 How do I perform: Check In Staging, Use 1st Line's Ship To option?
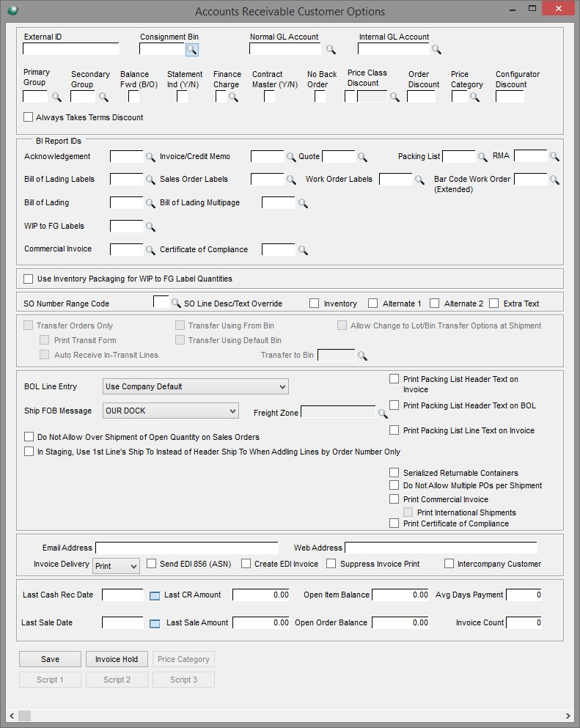(x=29, y=452)
